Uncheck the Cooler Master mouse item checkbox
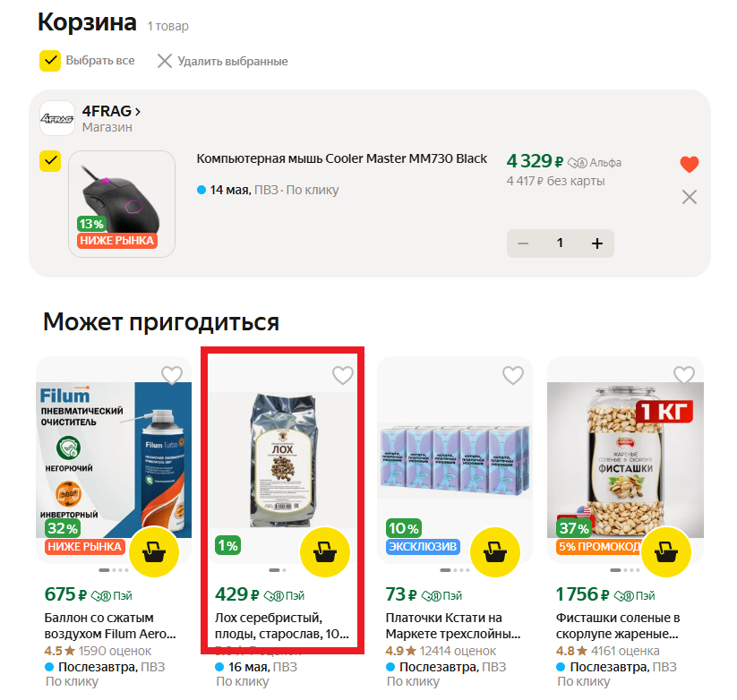737x700 pixels. (50, 161)
